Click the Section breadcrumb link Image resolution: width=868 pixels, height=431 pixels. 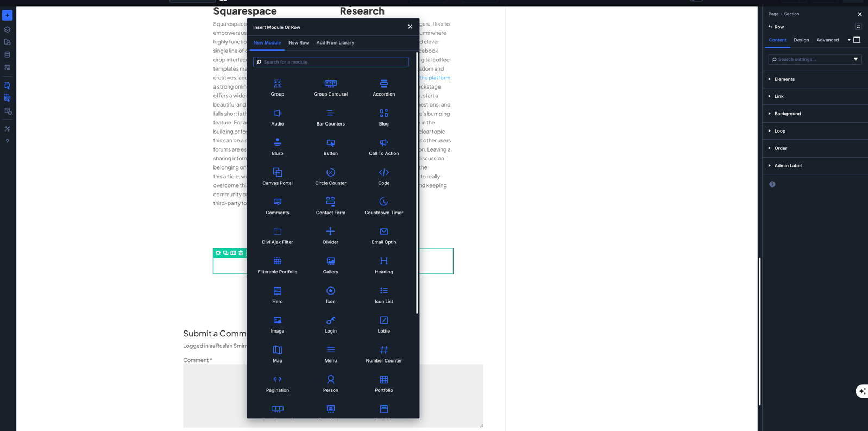click(791, 14)
